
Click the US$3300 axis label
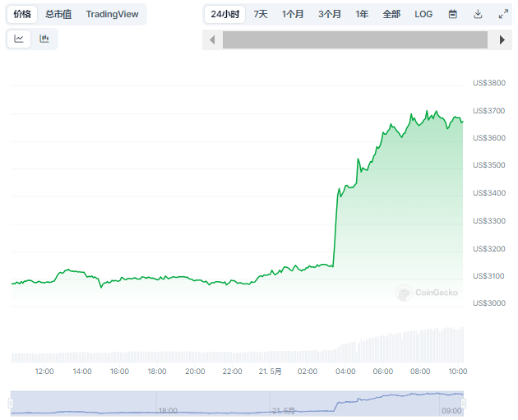[x=489, y=220]
